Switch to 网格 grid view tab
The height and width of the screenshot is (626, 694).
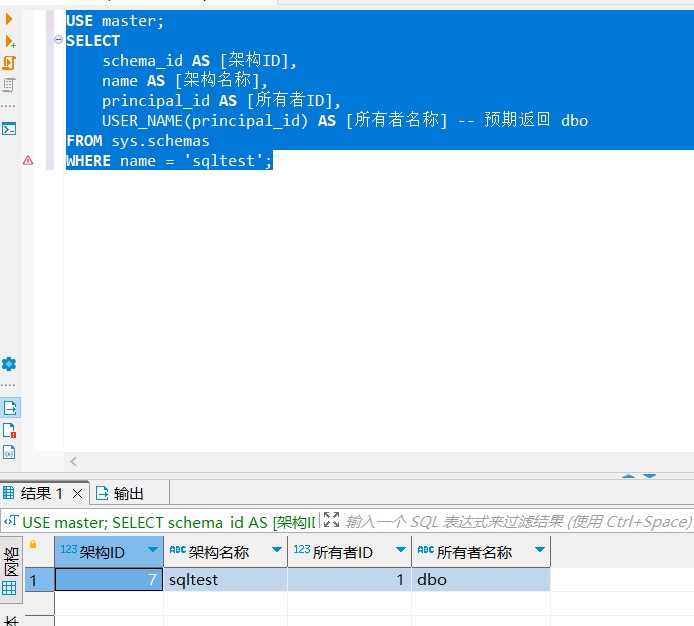11,571
